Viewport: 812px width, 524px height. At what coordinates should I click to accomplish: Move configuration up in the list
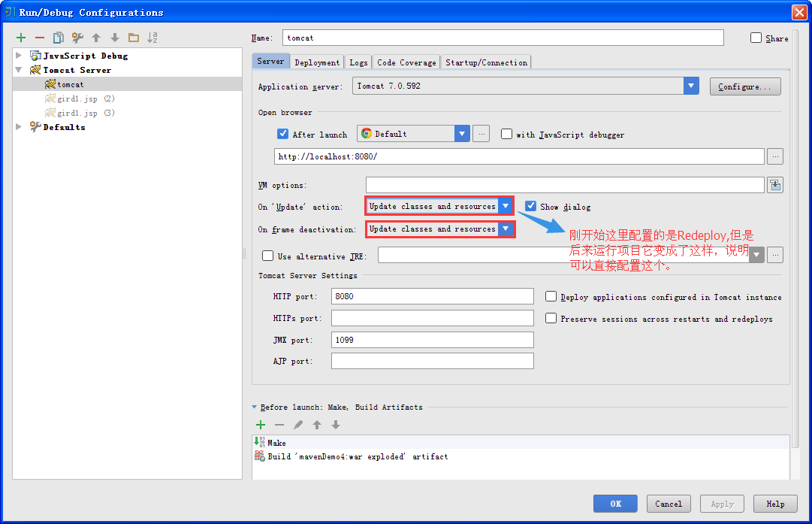pyautogui.click(x=96, y=38)
